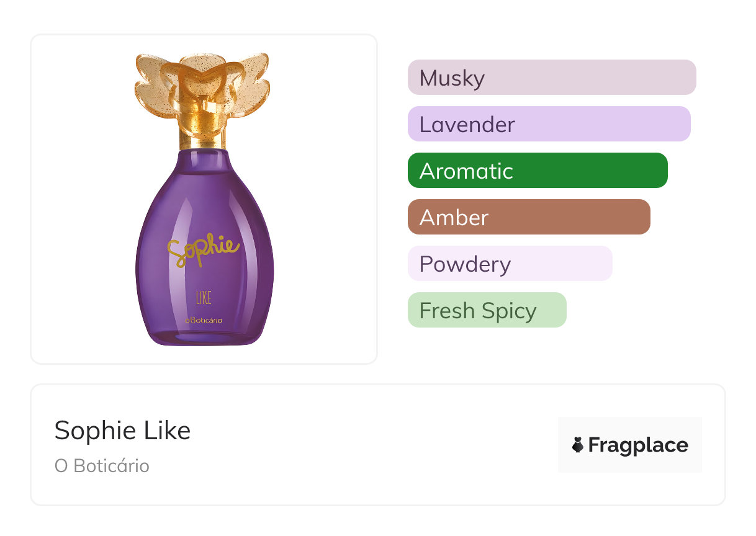
Task: Open the O Boticário brand text
Action: click(x=102, y=466)
